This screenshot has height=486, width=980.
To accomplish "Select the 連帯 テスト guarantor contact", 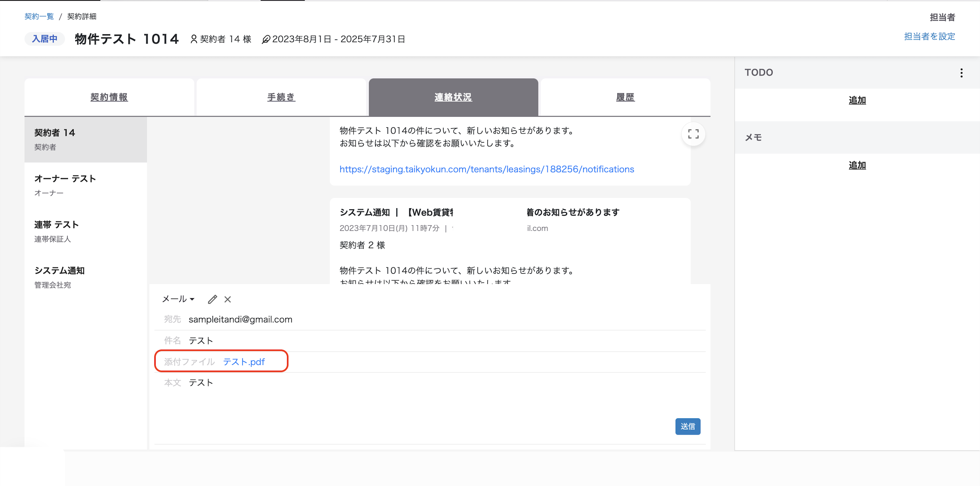I will (86, 231).
